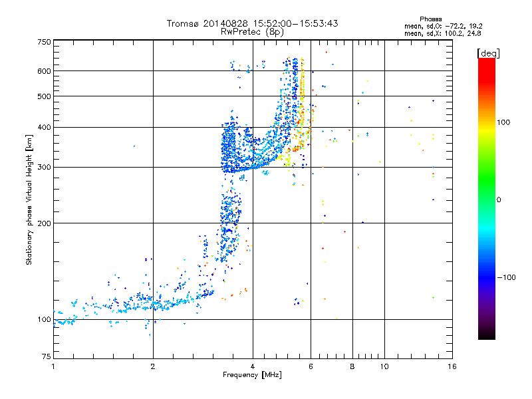Viewport: 532px width, 399px height.
Task: Click the 'mean, sd,O: -72.2, 19.2' line
Action: [443, 27]
